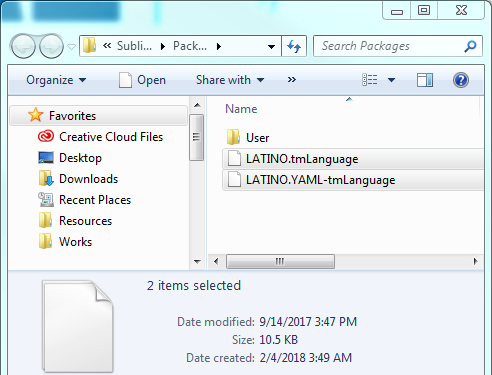This screenshot has width=492, height=375.
Task: Expand arrow after Pack... breadcrumb
Action: pyautogui.click(x=218, y=46)
